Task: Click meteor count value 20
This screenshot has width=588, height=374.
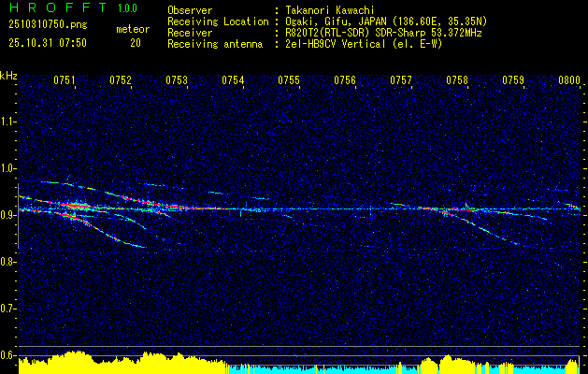Action: tap(136, 43)
